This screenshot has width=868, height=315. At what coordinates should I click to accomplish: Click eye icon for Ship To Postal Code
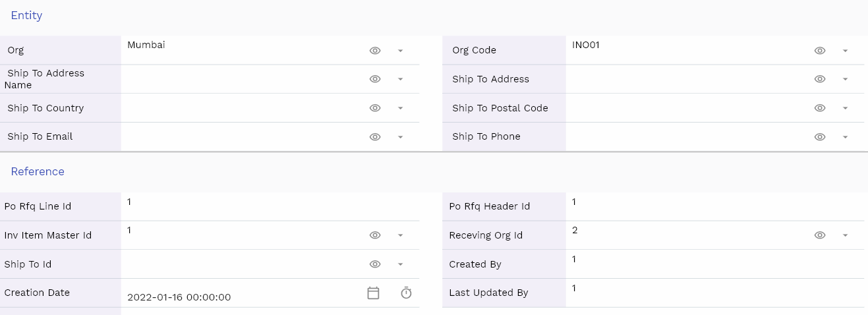pyautogui.click(x=820, y=108)
